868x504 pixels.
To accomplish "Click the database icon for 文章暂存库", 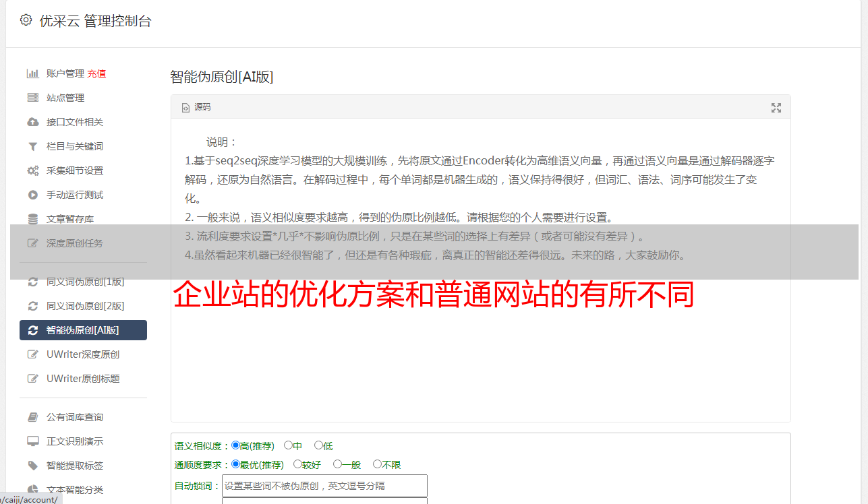I will (32, 219).
